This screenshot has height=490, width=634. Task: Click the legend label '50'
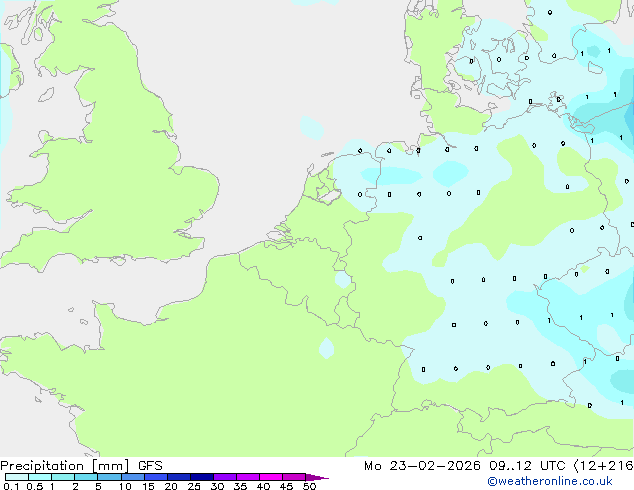point(309,486)
